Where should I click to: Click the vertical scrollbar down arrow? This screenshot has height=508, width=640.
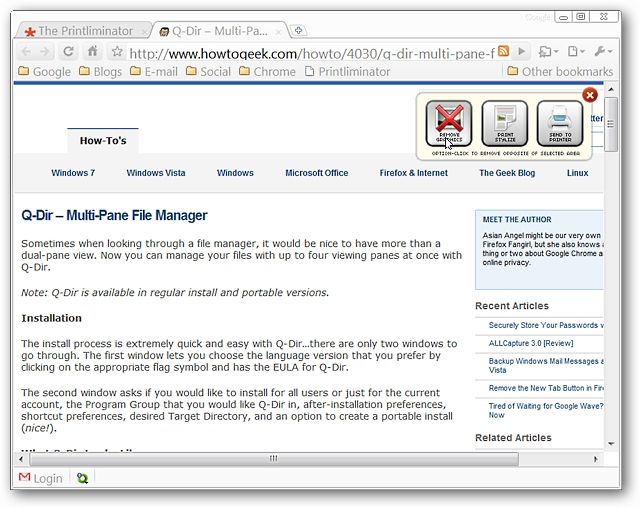[x=611, y=444]
